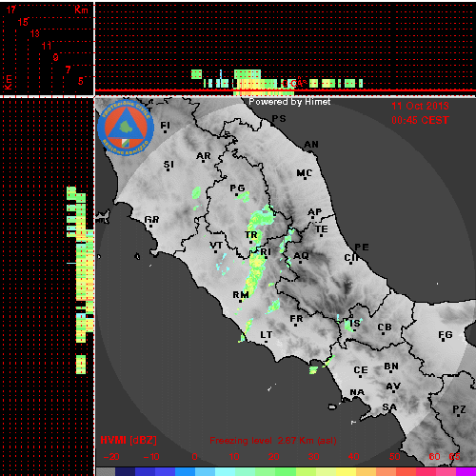Screen dimensions: 476x476
Task: Select the PG city label on map
Action: 237,188
